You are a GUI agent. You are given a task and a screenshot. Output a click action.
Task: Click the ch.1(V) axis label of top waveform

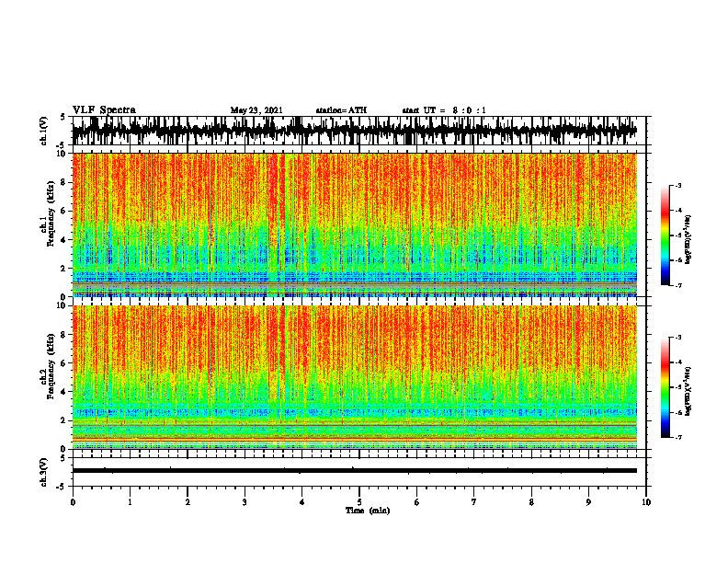(44, 131)
